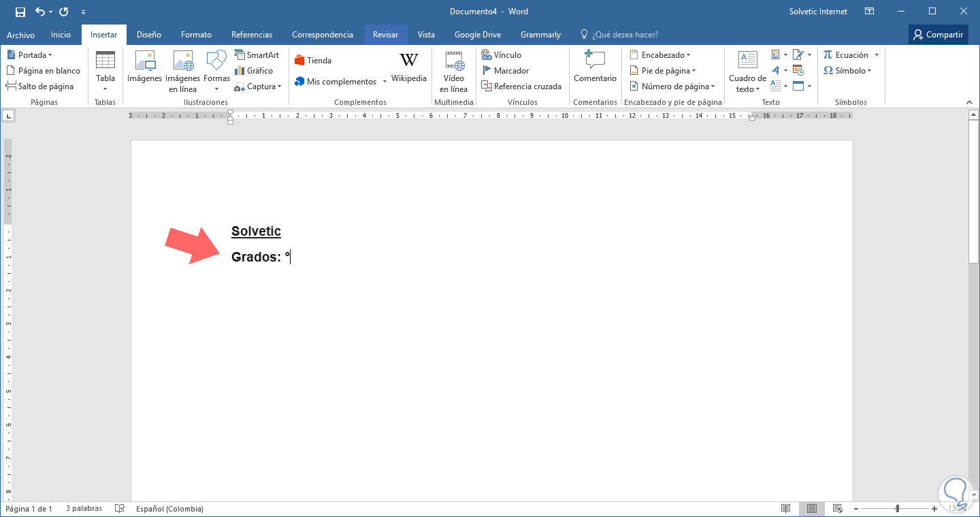
Task: Open the Símbolo dropdown
Action: pos(847,71)
